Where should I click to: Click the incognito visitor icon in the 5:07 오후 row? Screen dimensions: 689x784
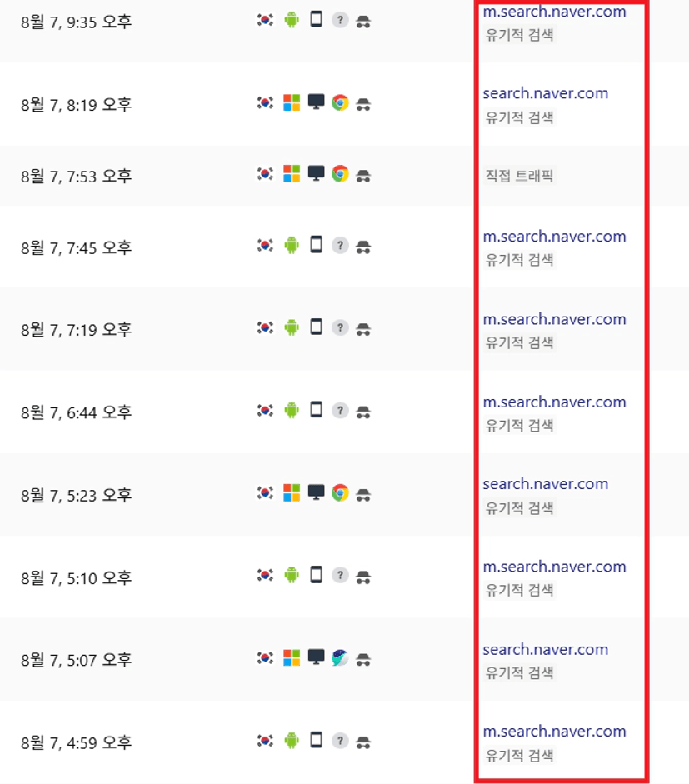click(x=363, y=660)
